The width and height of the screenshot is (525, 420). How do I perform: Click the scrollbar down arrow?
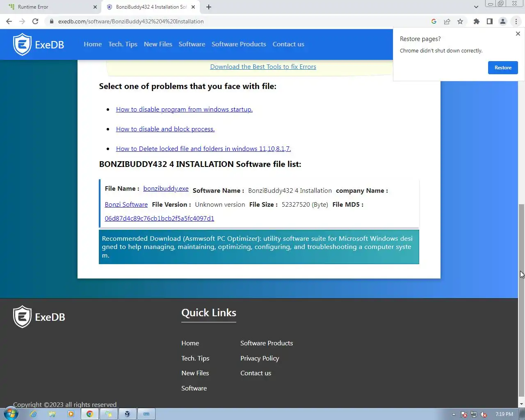[521, 404]
